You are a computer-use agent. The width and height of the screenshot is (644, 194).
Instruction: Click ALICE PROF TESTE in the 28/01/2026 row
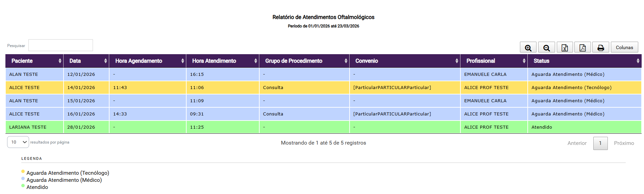[486, 127]
